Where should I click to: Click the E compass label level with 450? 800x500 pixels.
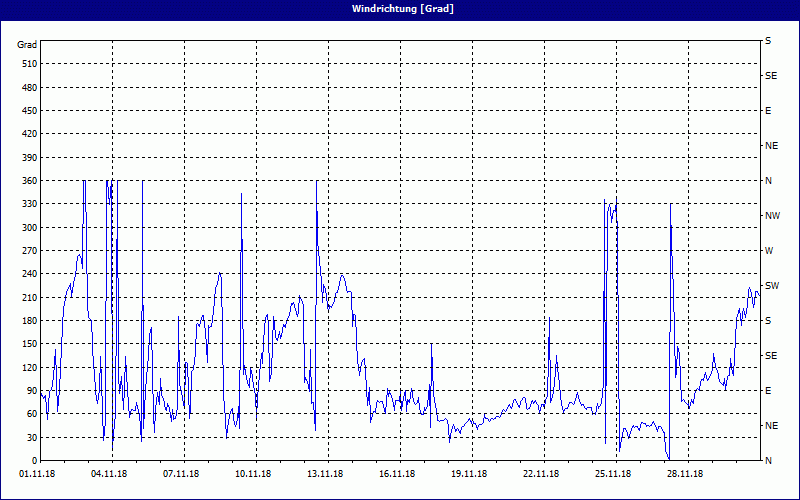pyautogui.click(x=768, y=111)
